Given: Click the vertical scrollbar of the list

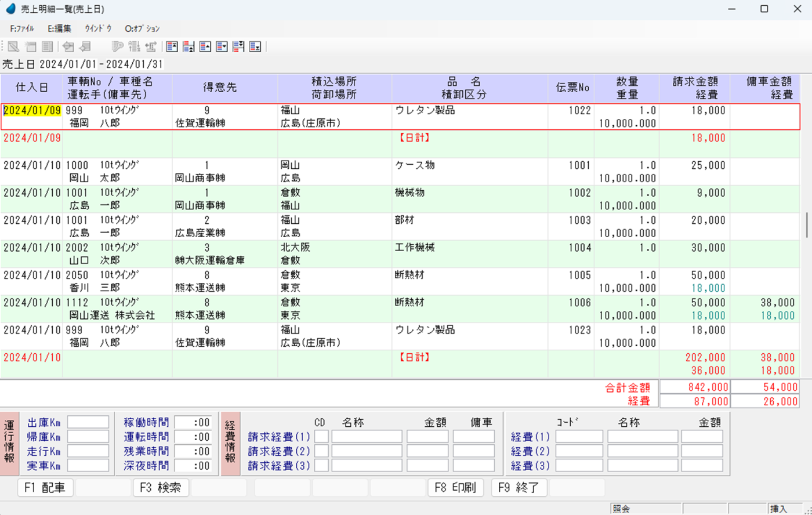Looking at the screenshot, I should [806, 225].
